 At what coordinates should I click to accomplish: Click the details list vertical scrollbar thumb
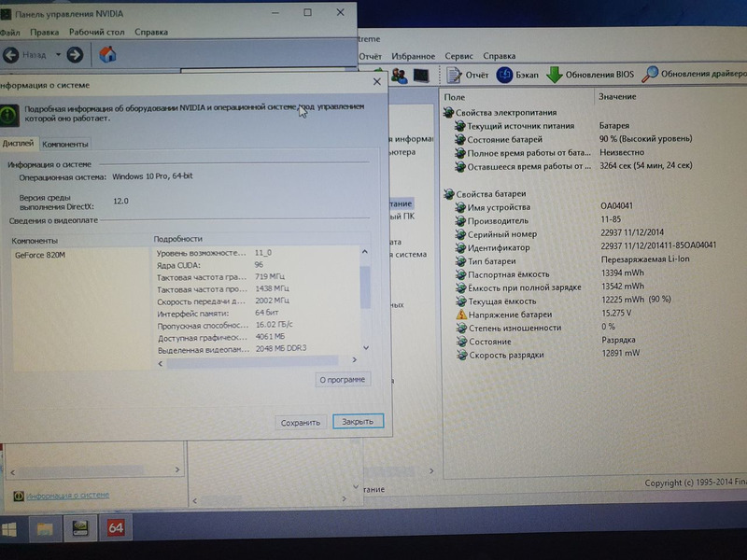[365, 287]
